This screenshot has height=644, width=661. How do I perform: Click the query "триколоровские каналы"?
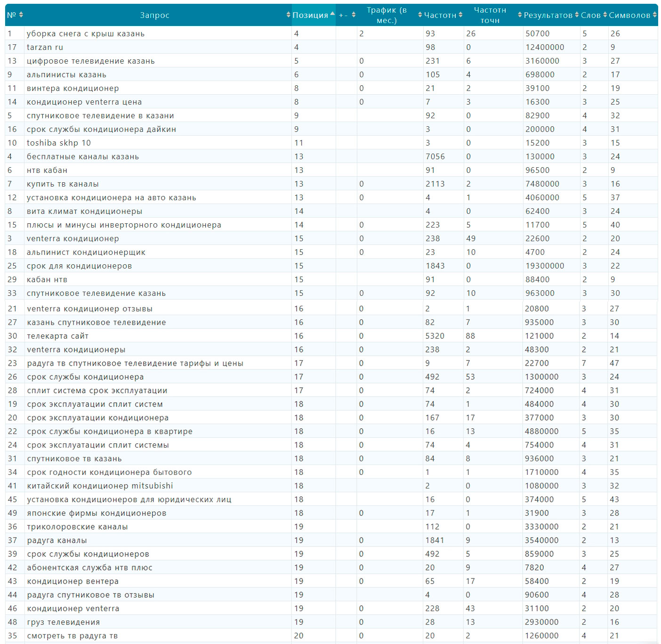(78, 527)
